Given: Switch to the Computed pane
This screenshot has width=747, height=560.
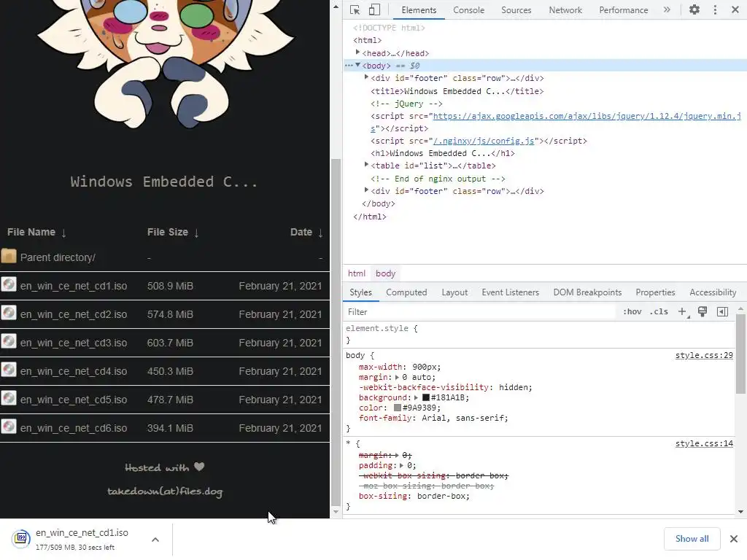Looking at the screenshot, I should [406, 292].
